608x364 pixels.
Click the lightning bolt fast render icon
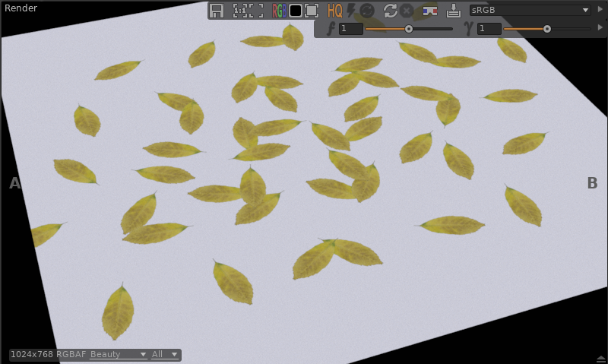pos(351,11)
